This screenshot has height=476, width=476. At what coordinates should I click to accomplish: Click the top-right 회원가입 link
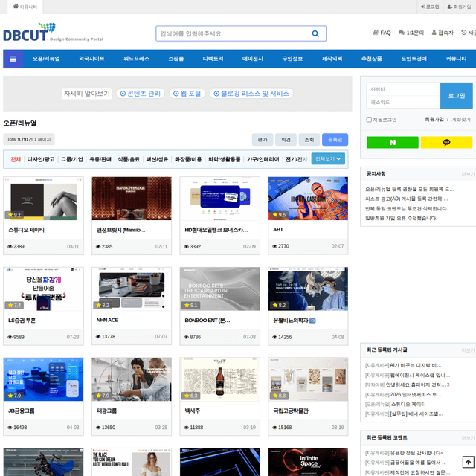(x=459, y=7)
